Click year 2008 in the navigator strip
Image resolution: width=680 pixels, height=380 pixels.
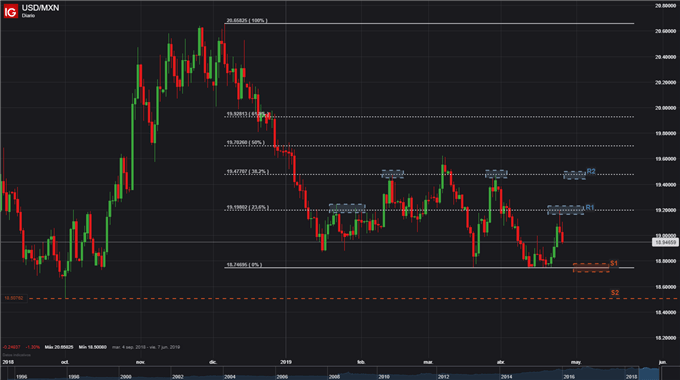point(334,377)
